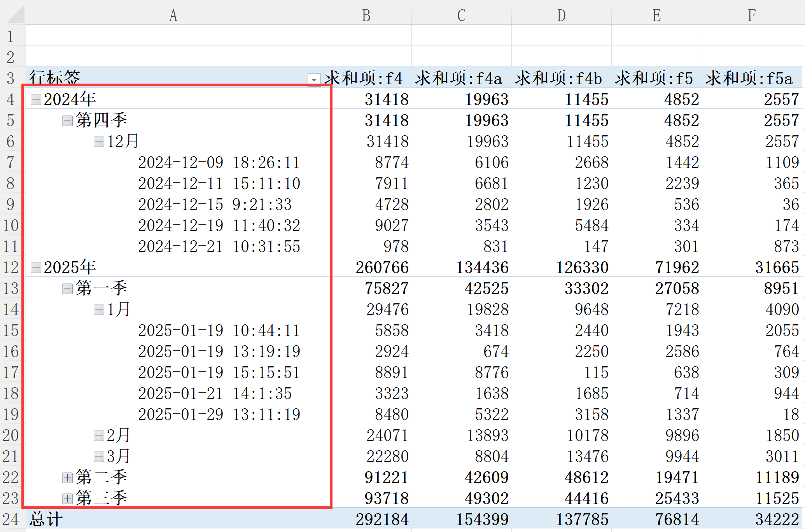Select column A header
The width and height of the screenshot is (805, 532).
pyautogui.click(x=173, y=16)
